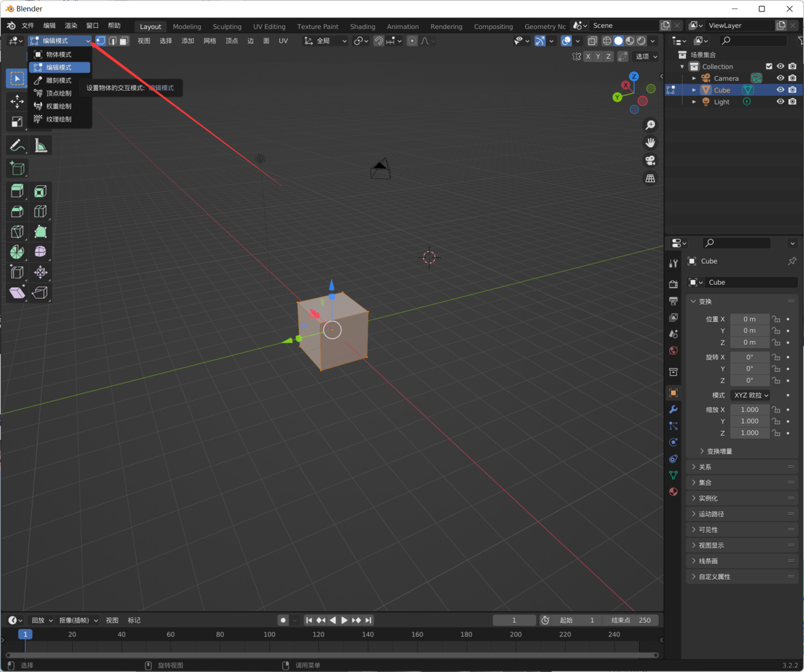Click the 结束点 250 frame field
Screen dimensions: 804x672
pyautogui.click(x=631, y=620)
